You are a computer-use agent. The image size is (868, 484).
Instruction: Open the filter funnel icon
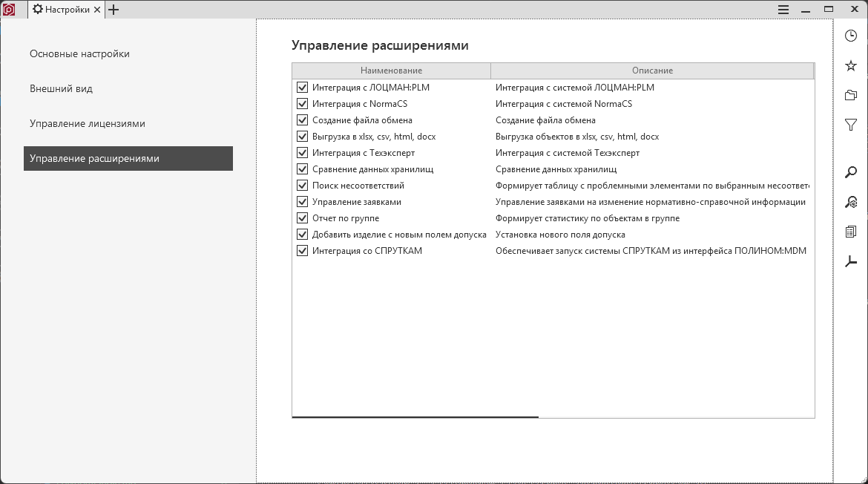click(851, 125)
